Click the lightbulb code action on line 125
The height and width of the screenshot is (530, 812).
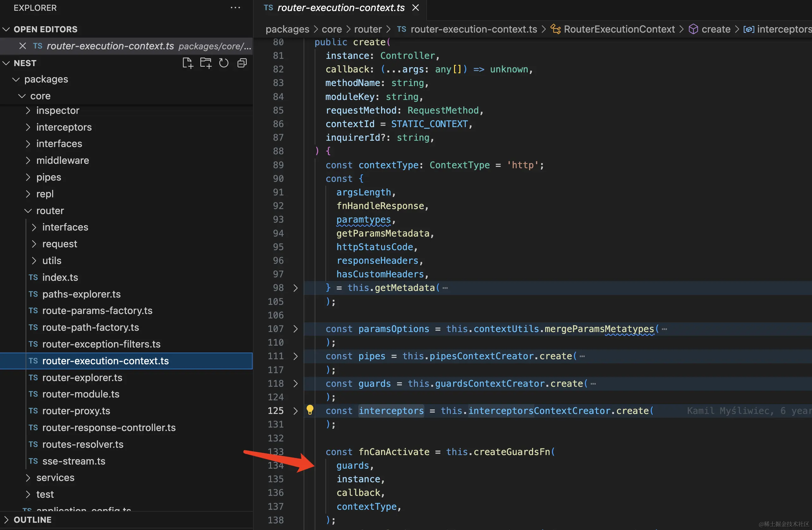(x=310, y=410)
